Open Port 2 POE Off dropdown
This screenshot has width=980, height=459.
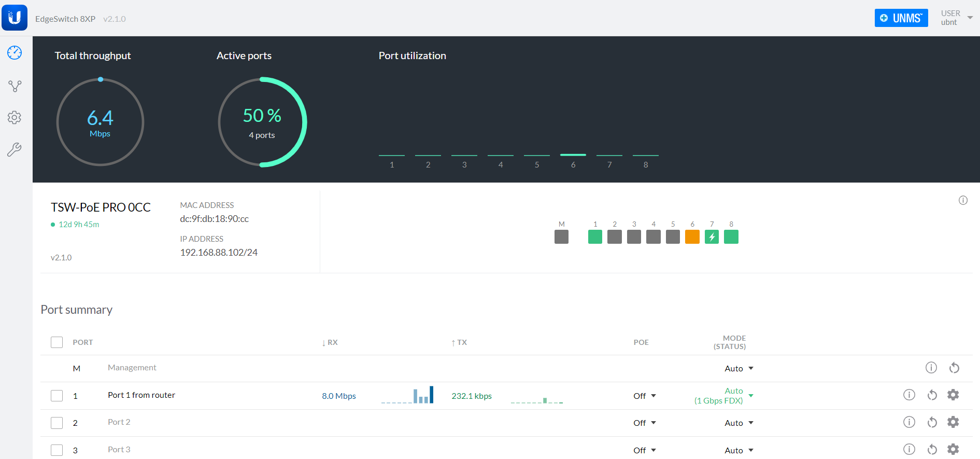(x=645, y=423)
